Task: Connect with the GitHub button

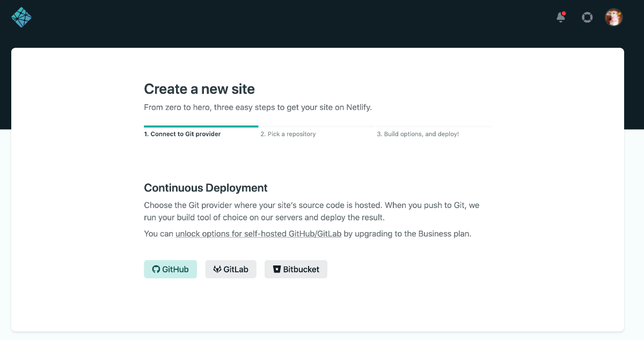Action: point(170,269)
